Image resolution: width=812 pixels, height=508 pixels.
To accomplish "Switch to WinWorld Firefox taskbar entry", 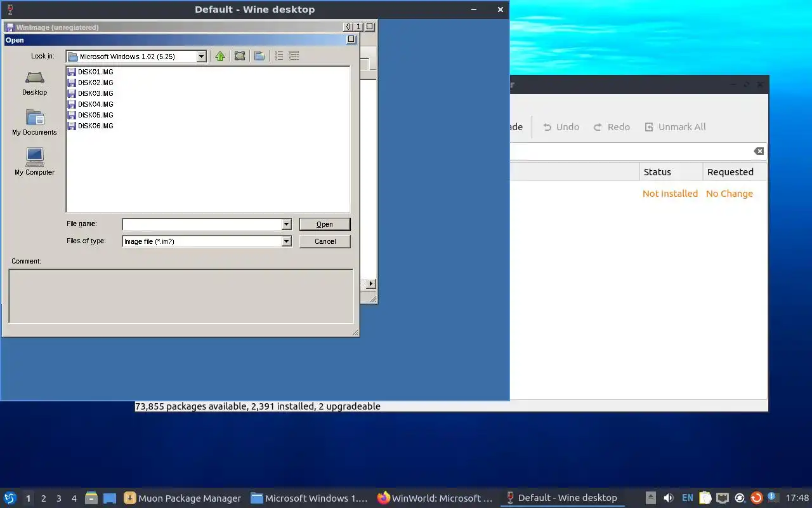I will click(436, 498).
